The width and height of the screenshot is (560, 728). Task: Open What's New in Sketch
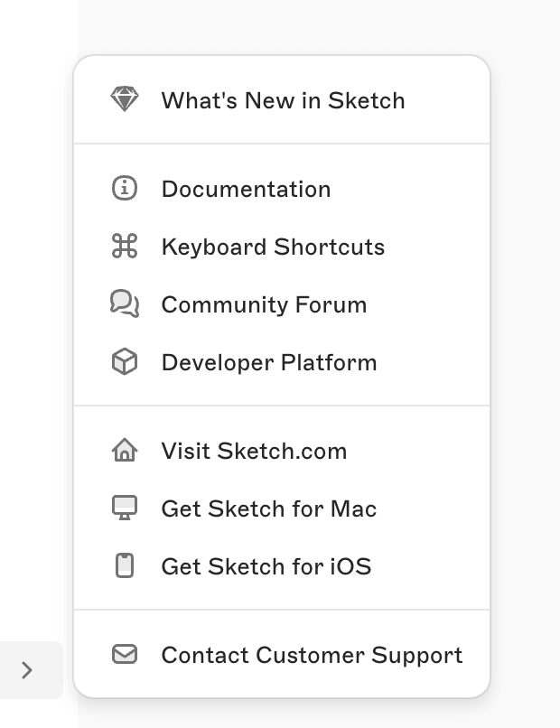click(x=283, y=100)
